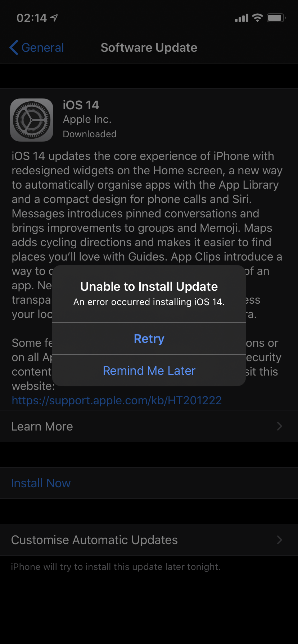Choose Retry in the error dialog

pyautogui.click(x=149, y=339)
